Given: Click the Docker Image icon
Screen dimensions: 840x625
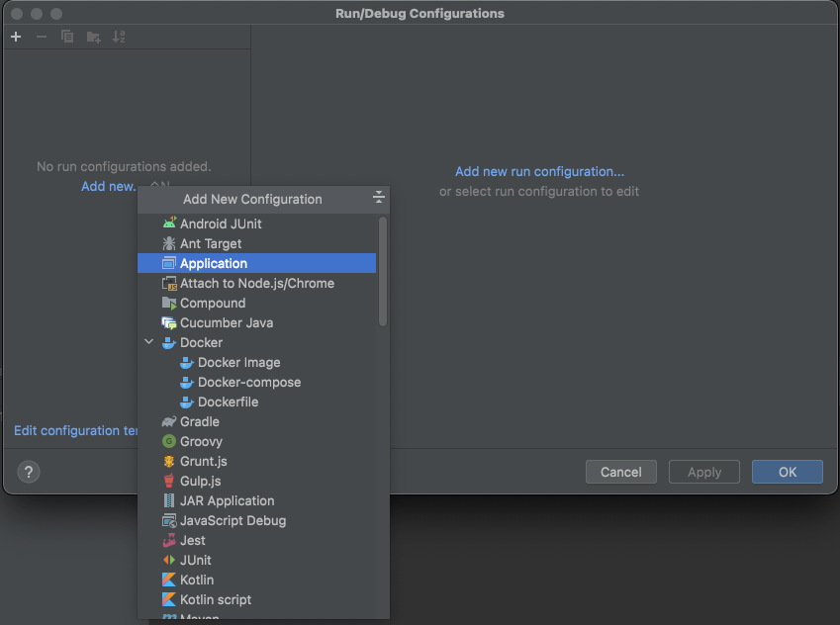Looking at the screenshot, I should coord(187,362).
